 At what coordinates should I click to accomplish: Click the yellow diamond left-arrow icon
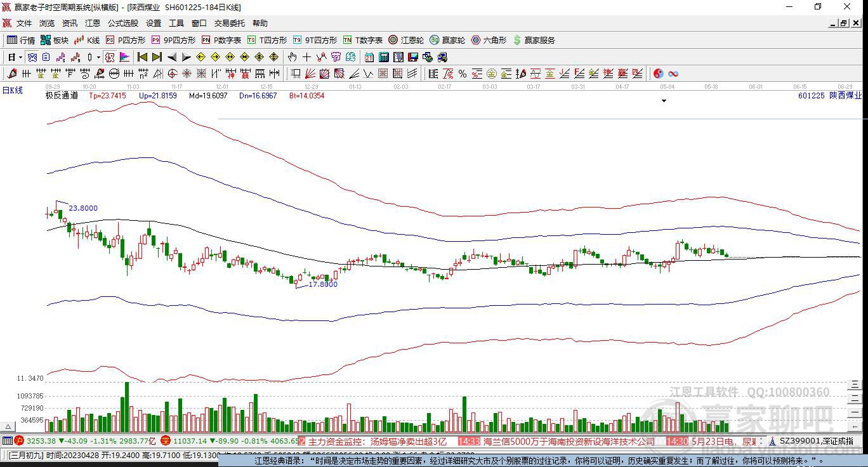(201, 57)
